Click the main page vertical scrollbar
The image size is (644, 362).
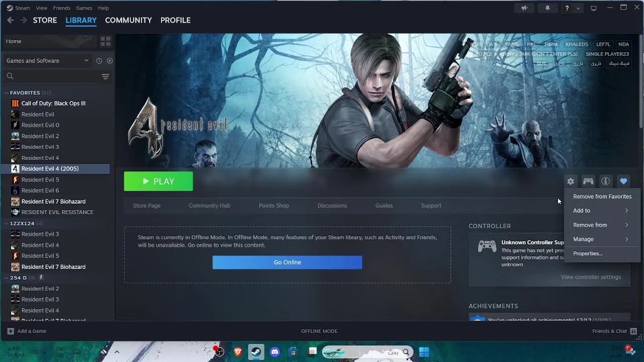(x=641, y=80)
